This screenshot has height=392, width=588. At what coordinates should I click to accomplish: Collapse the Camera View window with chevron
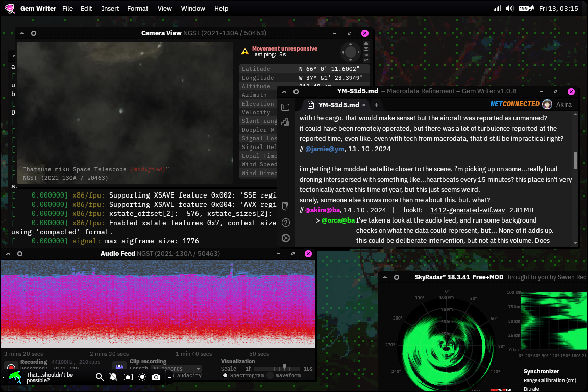tap(22, 33)
